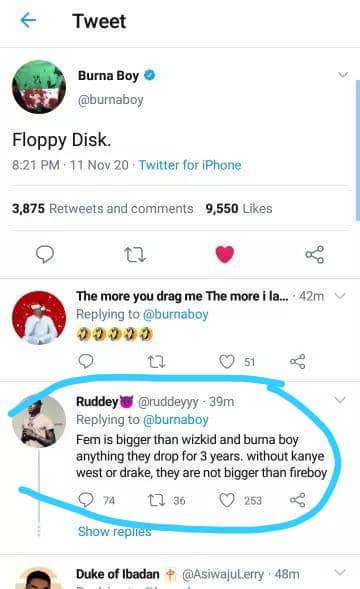The height and width of the screenshot is (589, 360).
Task: Unlike the tweet via red heart
Action: (x=225, y=254)
